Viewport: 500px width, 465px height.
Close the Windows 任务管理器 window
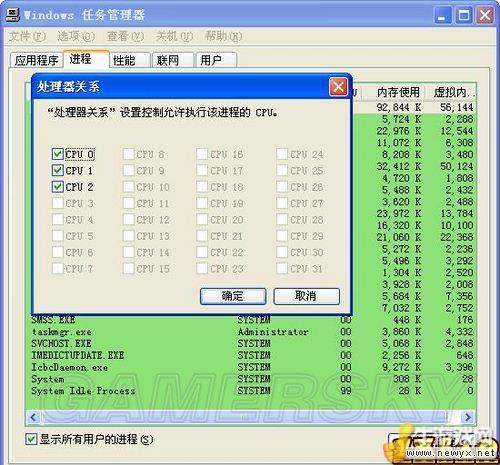click(x=485, y=15)
